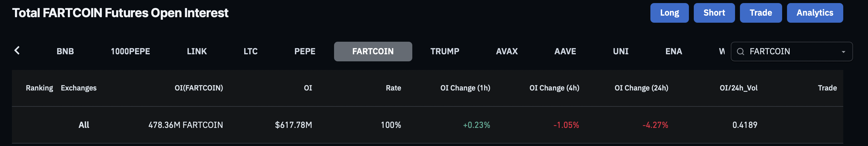Open the Trade button

760,13
